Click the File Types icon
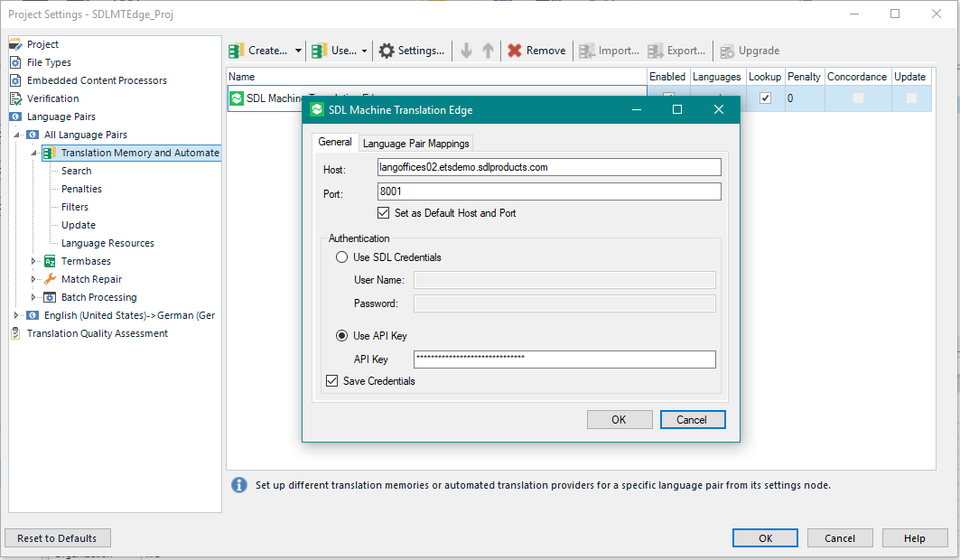 16,62
